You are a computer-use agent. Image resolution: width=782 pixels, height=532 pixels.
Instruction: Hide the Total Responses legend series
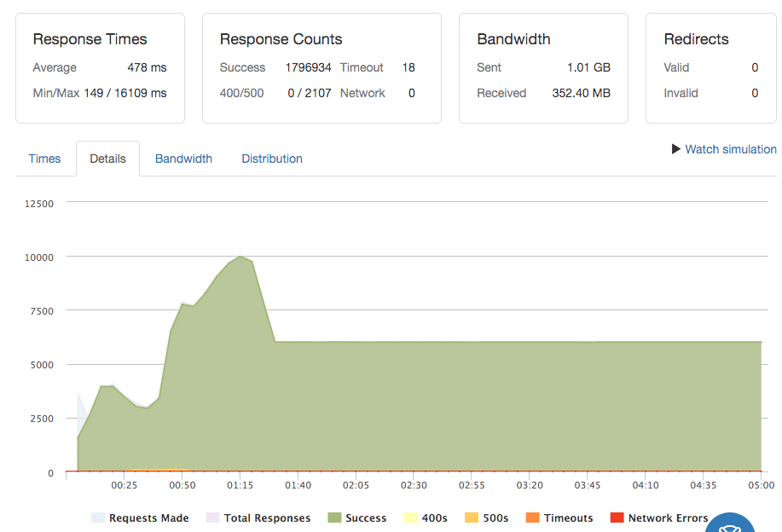coord(258,518)
